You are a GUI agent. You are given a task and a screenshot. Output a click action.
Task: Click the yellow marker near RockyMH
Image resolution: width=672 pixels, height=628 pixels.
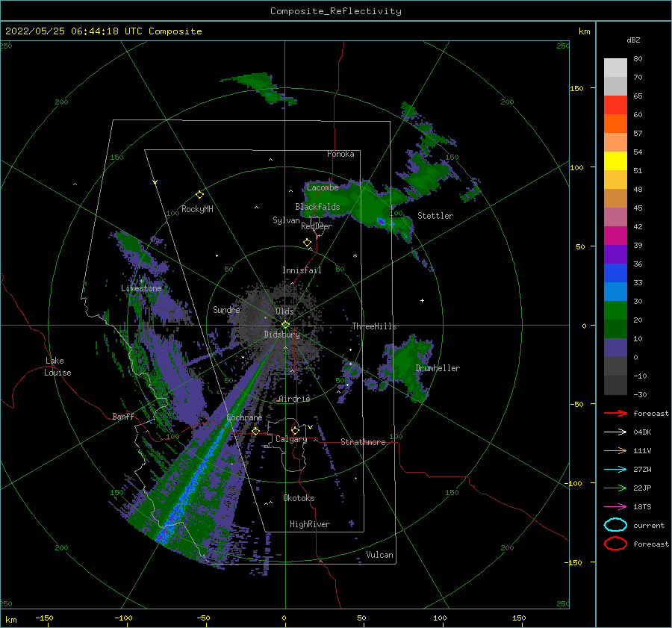199,195
